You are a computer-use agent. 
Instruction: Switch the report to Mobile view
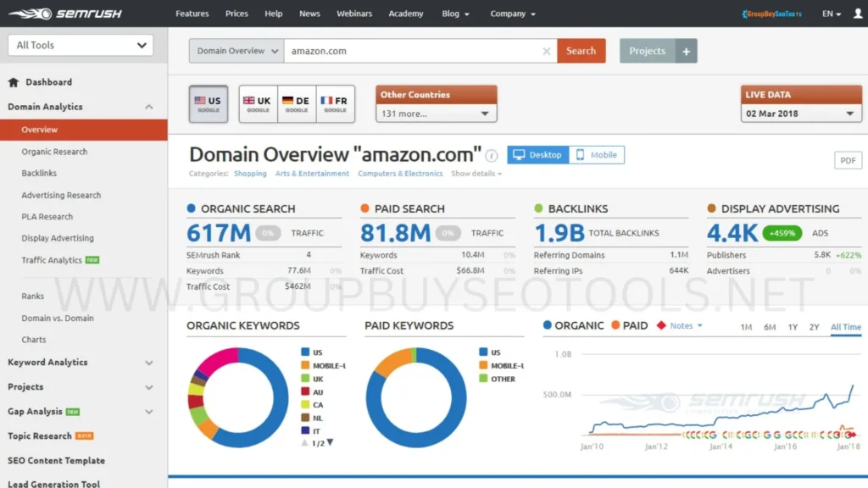598,154
